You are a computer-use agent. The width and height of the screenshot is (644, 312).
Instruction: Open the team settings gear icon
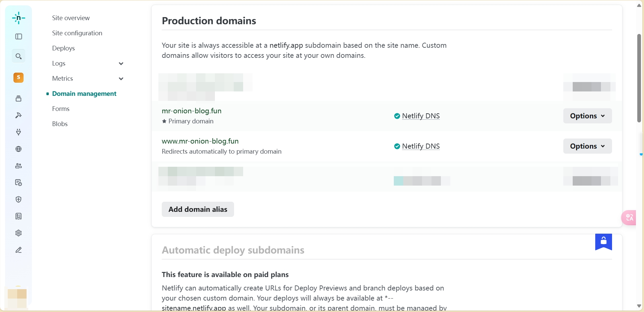pyautogui.click(x=18, y=233)
